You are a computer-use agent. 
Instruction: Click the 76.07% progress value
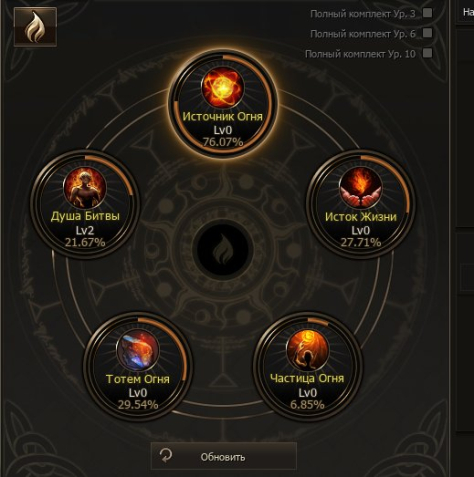[x=223, y=142]
